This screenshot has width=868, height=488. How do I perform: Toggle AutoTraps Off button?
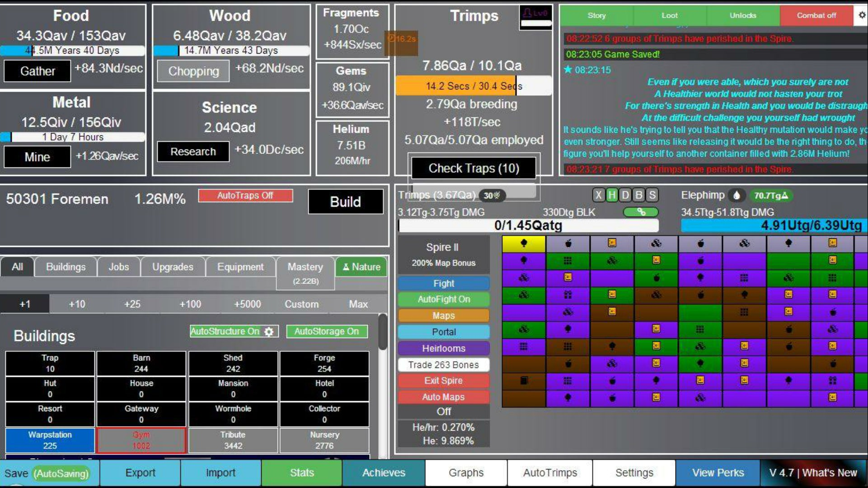click(245, 195)
